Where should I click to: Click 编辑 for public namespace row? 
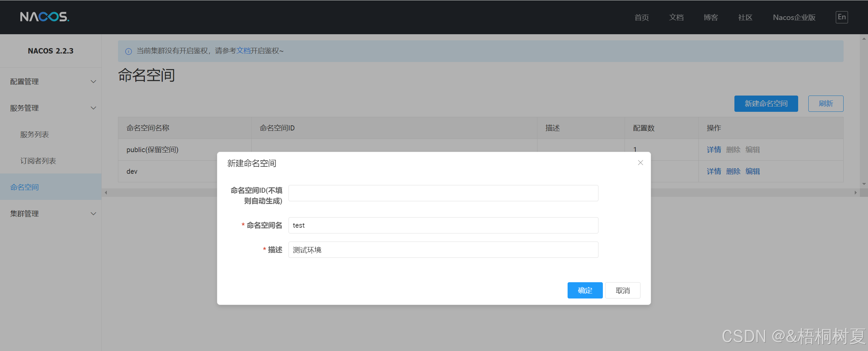coord(752,150)
